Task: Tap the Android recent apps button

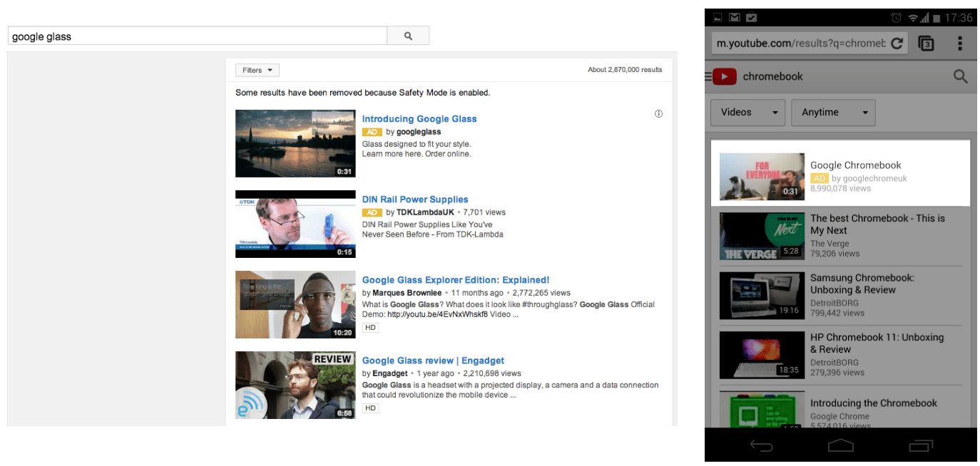Action: click(x=921, y=446)
